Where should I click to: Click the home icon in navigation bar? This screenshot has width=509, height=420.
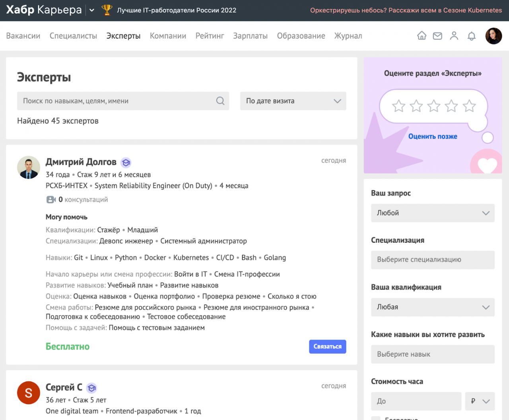pos(422,36)
